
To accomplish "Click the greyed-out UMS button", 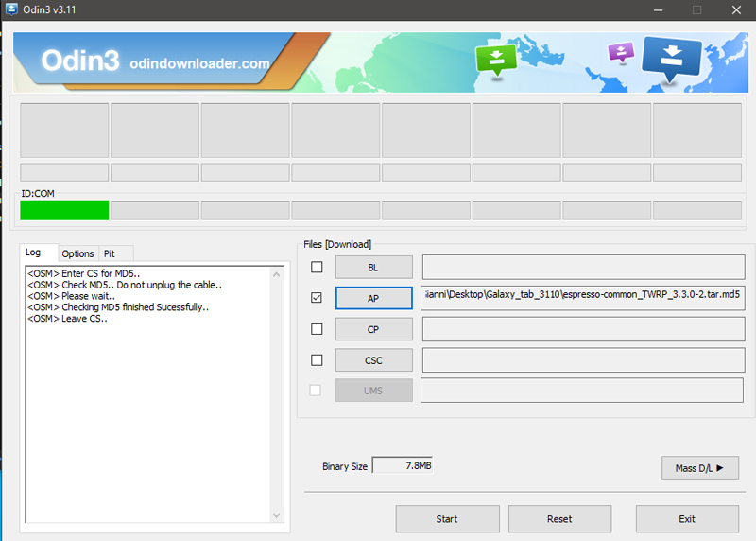I will 373,391.
